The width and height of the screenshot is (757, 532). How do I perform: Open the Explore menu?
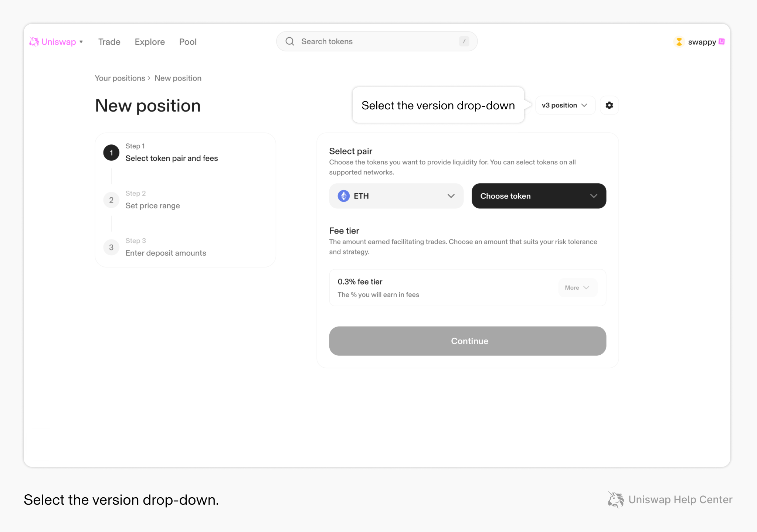tap(150, 42)
